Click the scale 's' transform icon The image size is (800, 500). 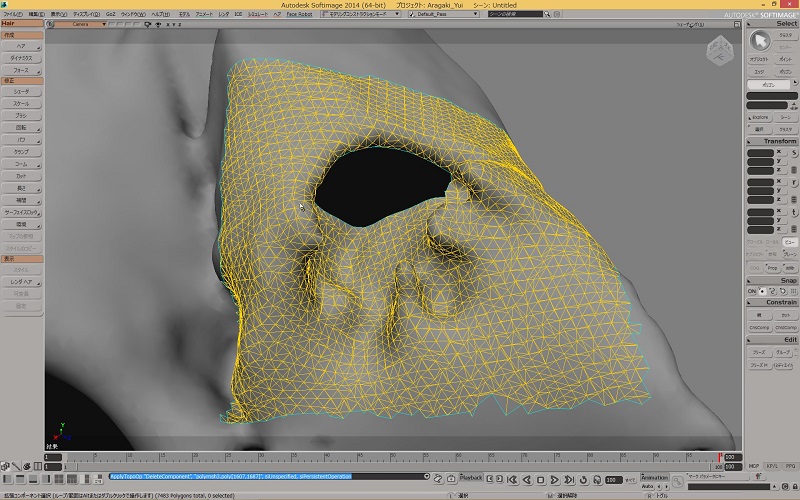[x=794, y=153]
